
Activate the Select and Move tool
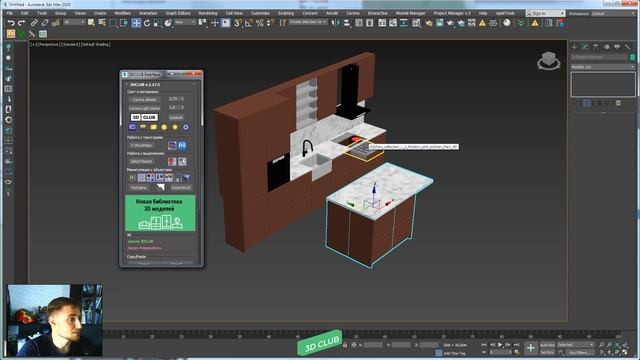pyautogui.click(x=136, y=23)
